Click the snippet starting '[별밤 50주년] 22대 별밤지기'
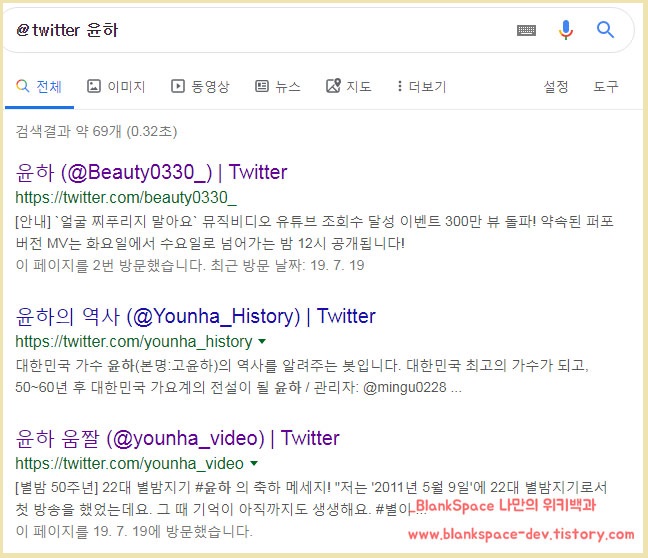648x558 pixels. [311, 498]
